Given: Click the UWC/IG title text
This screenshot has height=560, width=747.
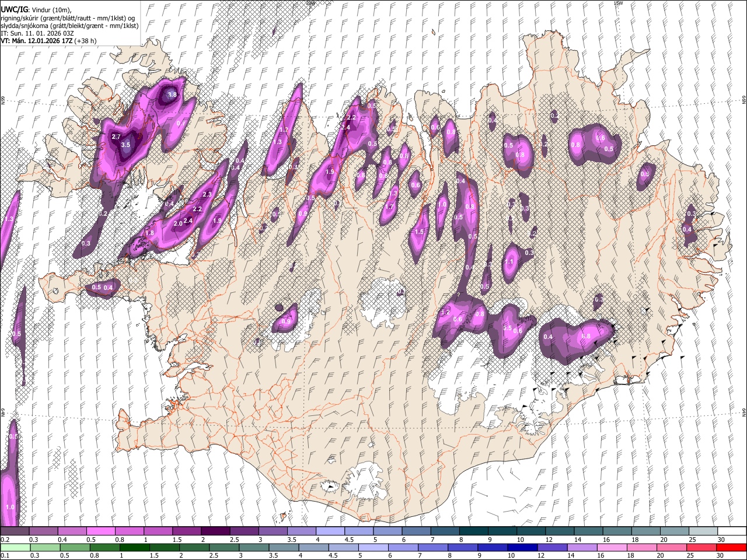Looking at the screenshot, I should pos(14,10).
